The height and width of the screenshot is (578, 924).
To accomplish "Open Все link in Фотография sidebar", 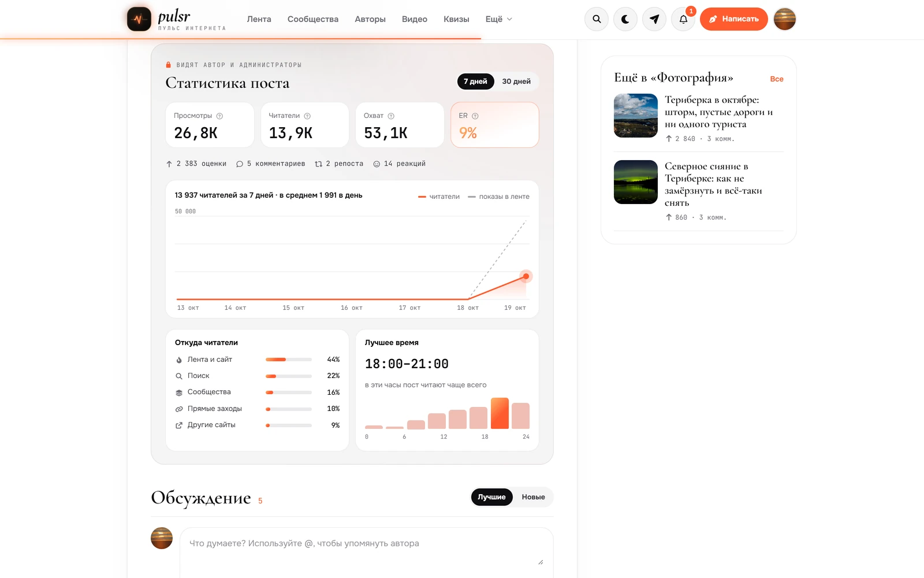I will pyautogui.click(x=777, y=79).
